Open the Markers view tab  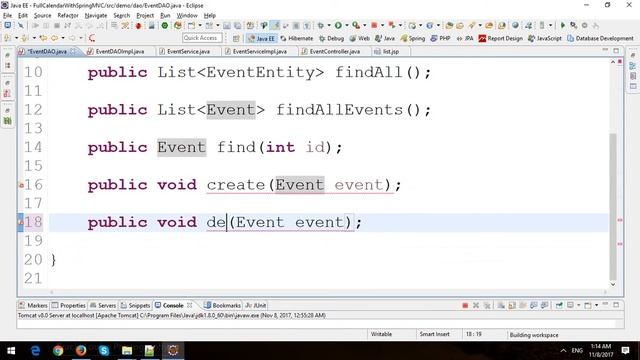[33, 305]
